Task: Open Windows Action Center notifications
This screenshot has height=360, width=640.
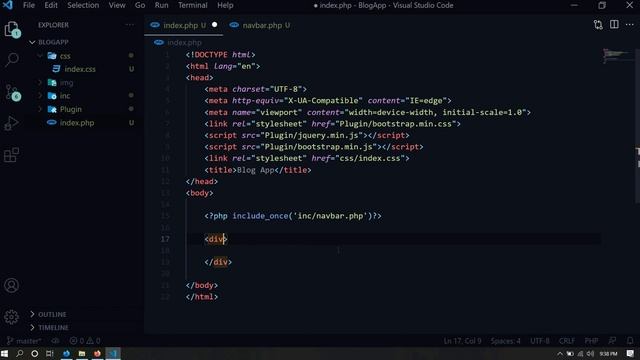Action: pos(631,353)
